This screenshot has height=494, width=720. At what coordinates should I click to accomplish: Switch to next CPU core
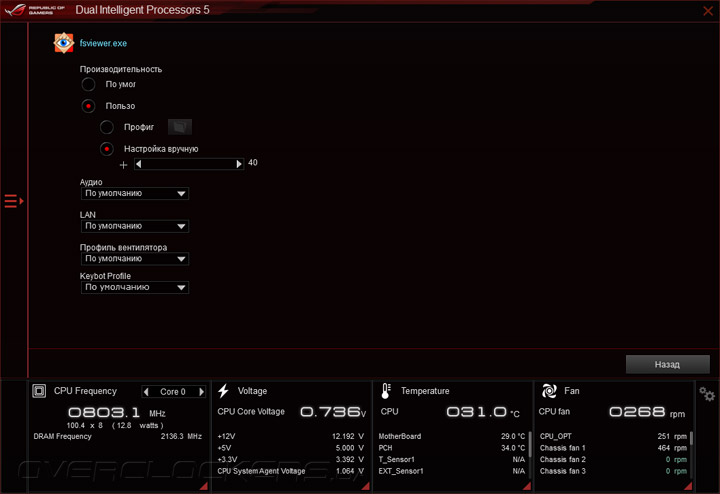(201, 392)
